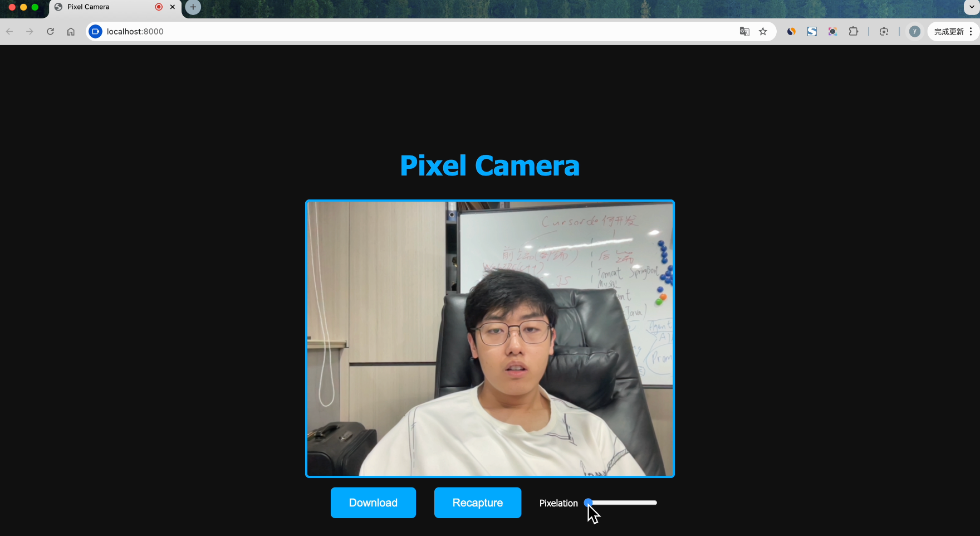Click the Pixel Camera heading

(x=490, y=165)
